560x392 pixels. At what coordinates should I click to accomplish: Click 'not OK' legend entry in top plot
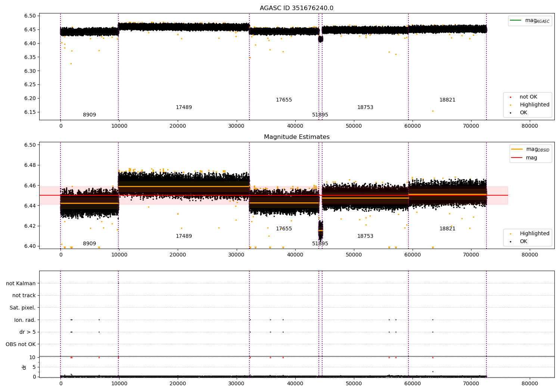[x=528, y=97]
